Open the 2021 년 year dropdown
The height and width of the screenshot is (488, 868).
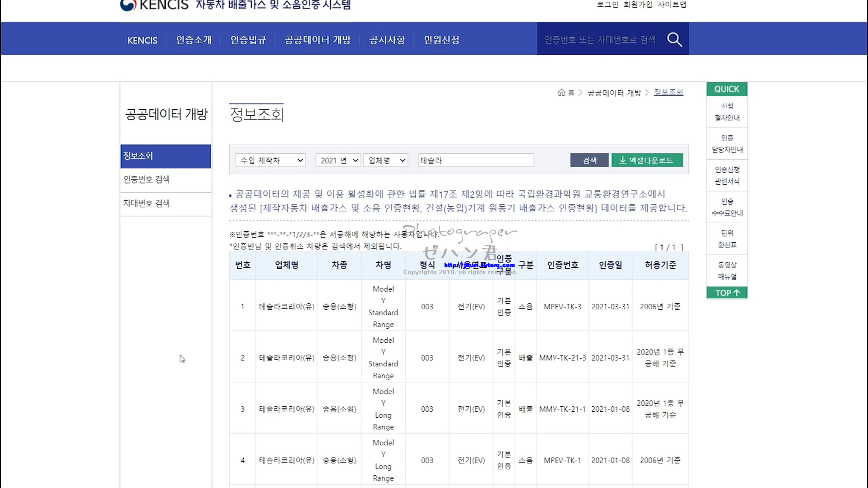click(338, 161)
